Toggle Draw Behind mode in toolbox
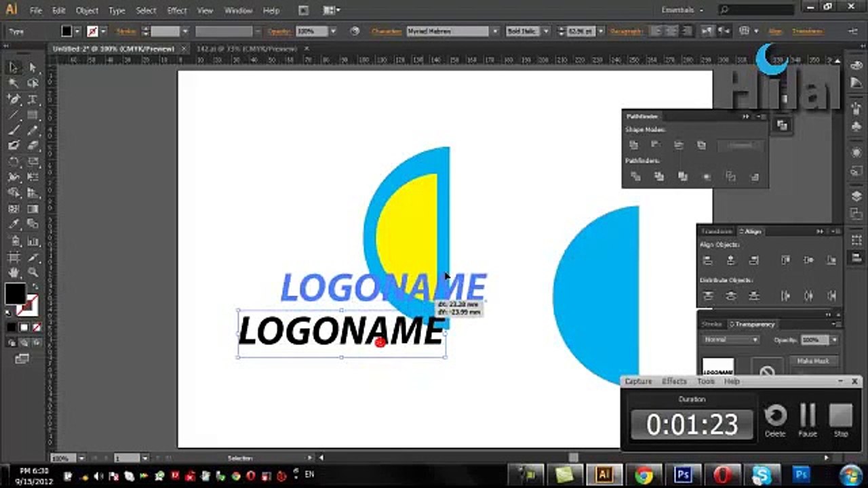Image resolution: width=868 pixels, height=488 pixels. [x=23, y=343]
